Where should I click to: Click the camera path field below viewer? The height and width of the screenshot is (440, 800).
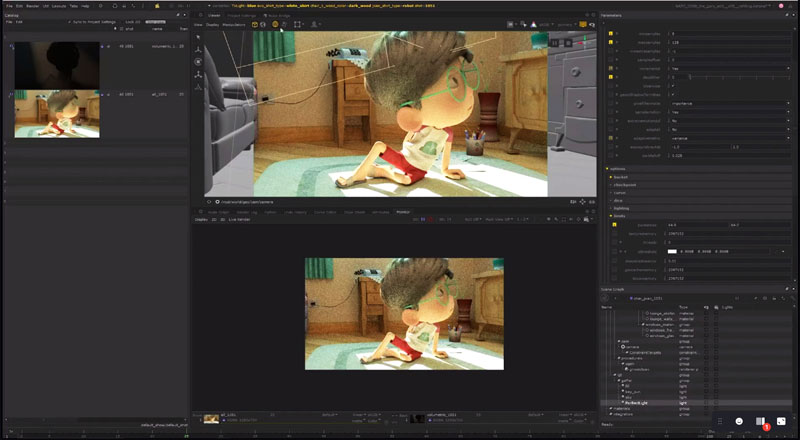point(247,202)
